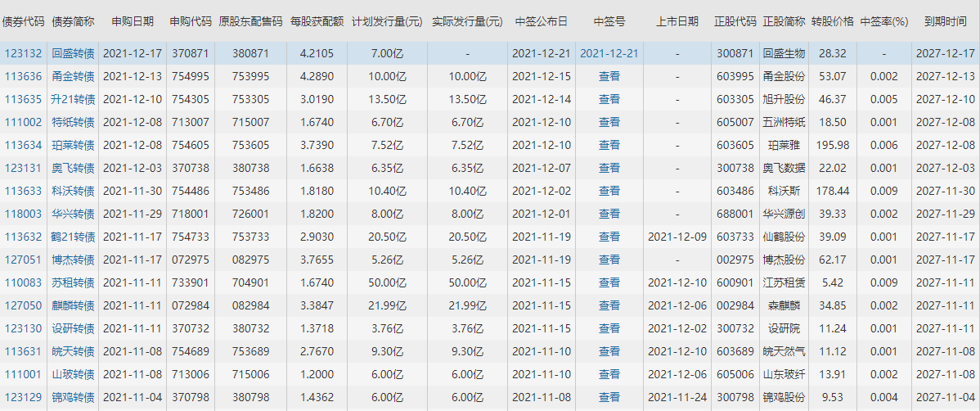Click the 到期时间 column header
The height and width of the screenshot is (411, 980).
[946, 21]
